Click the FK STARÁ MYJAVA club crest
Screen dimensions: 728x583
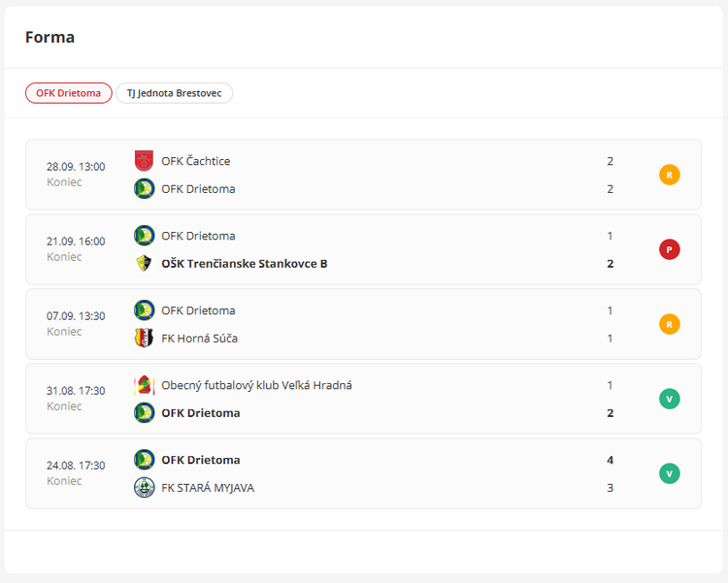click(x=144, y=487)
